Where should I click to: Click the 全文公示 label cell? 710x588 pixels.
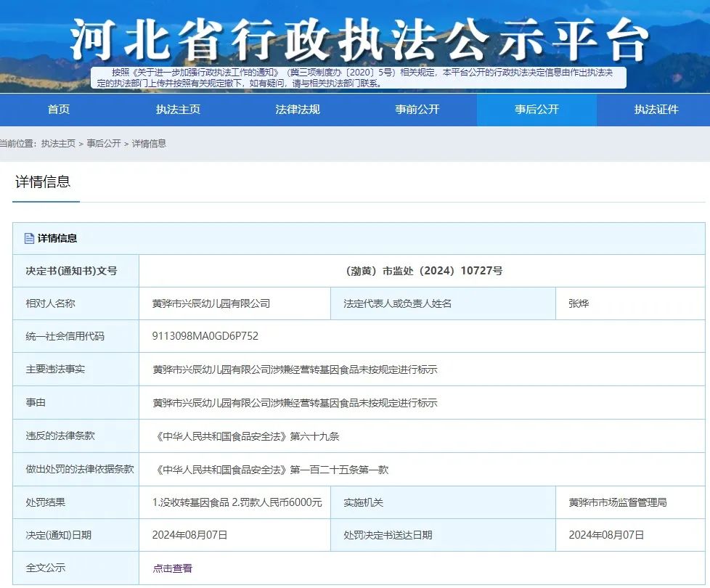[76, 568]
